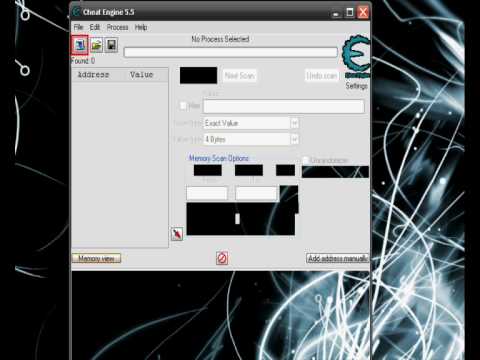Click the scan progress bar
This screenshot has height=360, width=480.
pos(230,52)
